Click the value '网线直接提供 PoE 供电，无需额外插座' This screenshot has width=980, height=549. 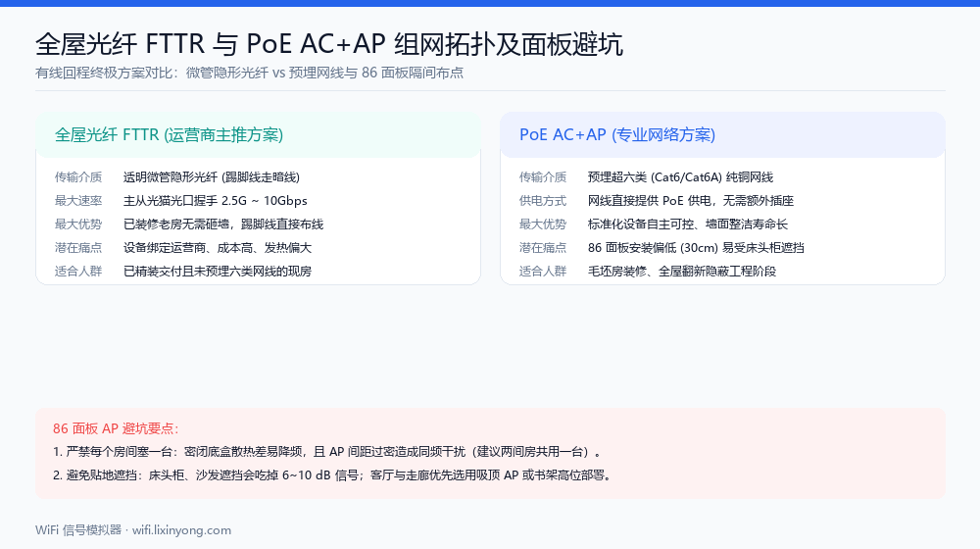[x=691, y=201]
